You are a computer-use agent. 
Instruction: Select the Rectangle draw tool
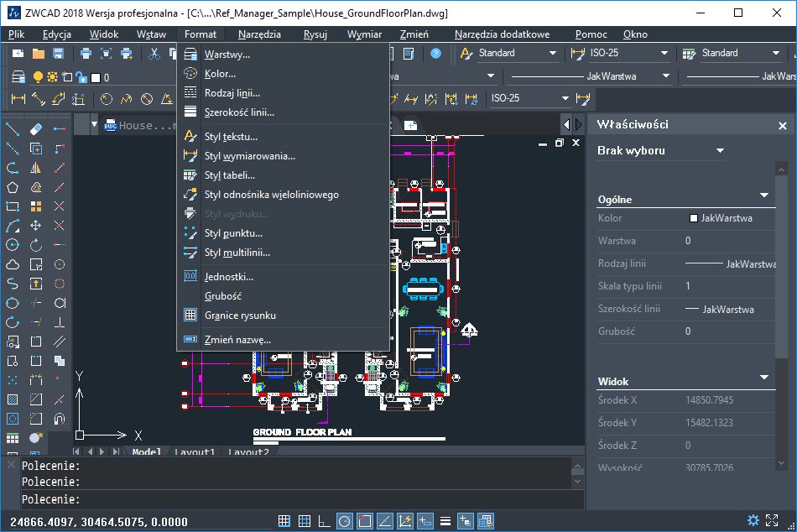[13, 206]
